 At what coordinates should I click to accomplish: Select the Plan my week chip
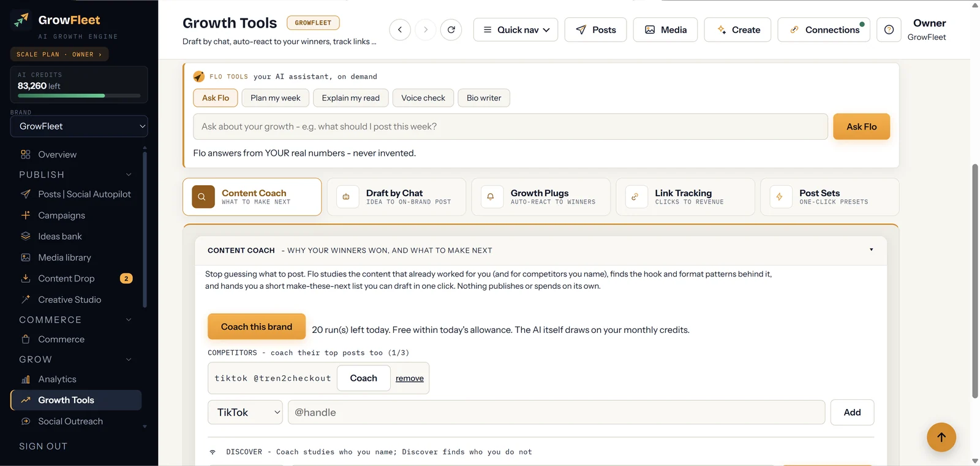click(276, 98)
